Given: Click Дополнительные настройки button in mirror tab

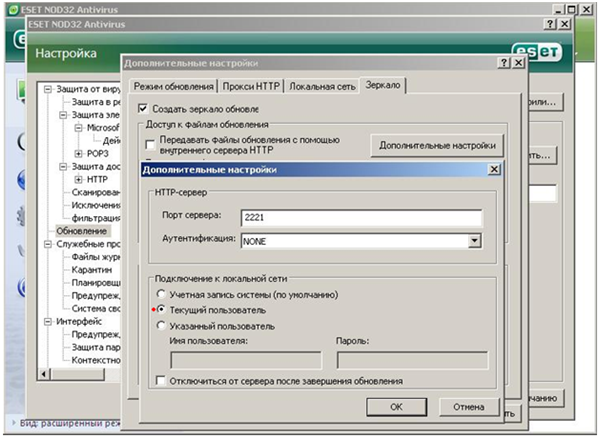Looking at the screenshot, I should 437,145.
